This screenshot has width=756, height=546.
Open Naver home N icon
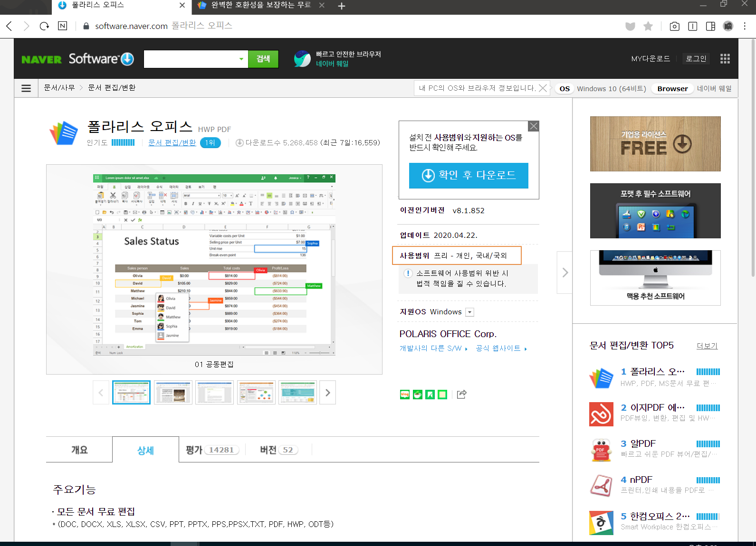(x=63, y=26)
